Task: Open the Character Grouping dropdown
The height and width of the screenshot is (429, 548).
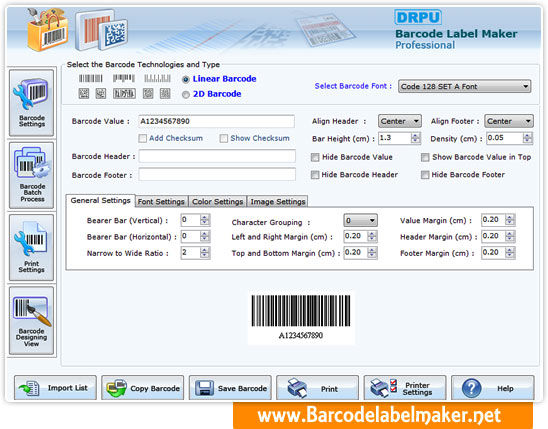Action: pyautogui.click(x=360, y=220)
